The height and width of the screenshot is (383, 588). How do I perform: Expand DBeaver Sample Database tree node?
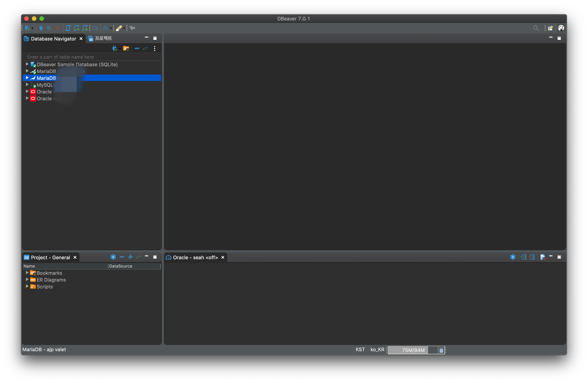pos(27,64)
